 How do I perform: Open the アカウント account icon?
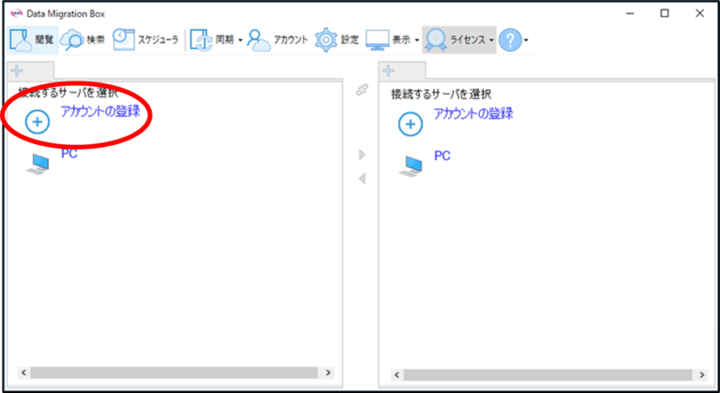[259, 40]
